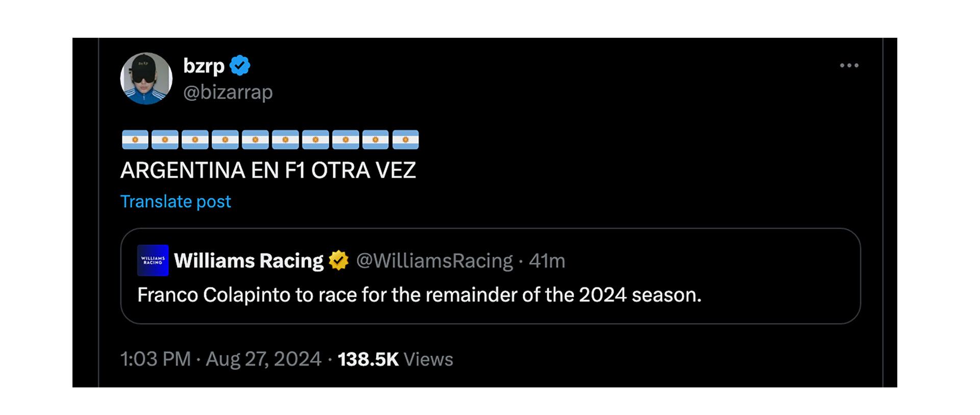Open the Williams Racing account name

[x=249, y=261]
